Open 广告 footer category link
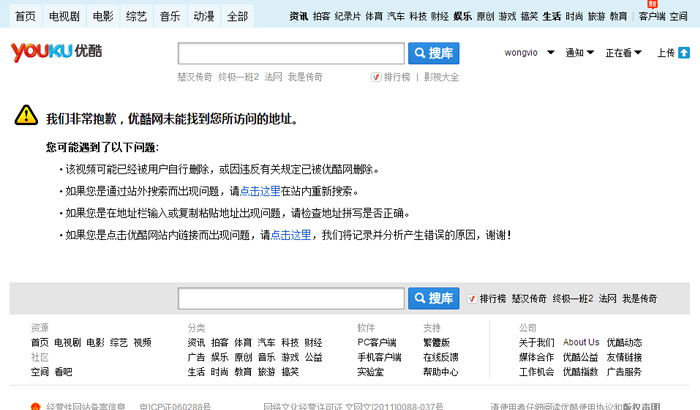Image resolution: width=700 pixels, height=410 pixels. (196, 357)
